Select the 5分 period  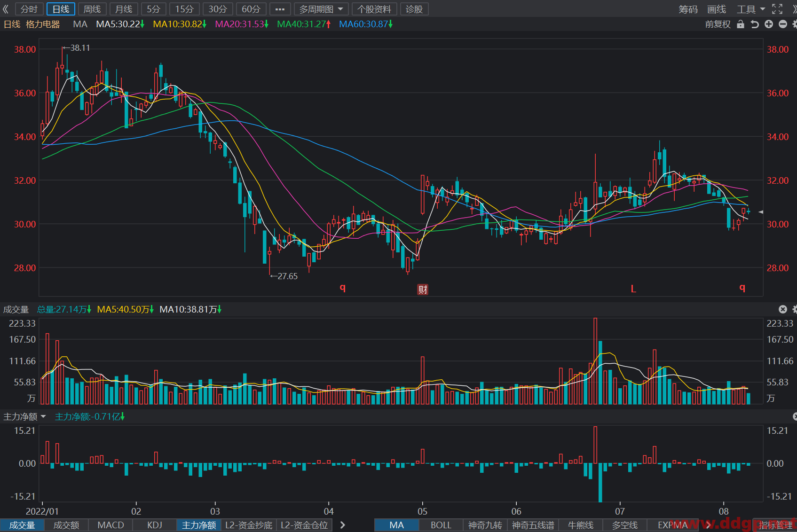click(154, 9)
